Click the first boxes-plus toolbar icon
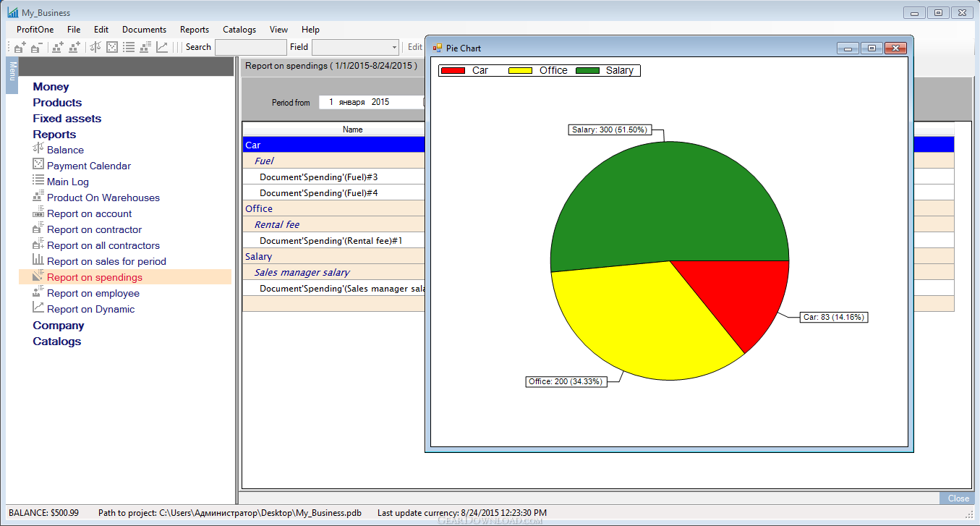The width and height of the screenshot is (980, 526). pyautogui.click(x=57, y=47)
